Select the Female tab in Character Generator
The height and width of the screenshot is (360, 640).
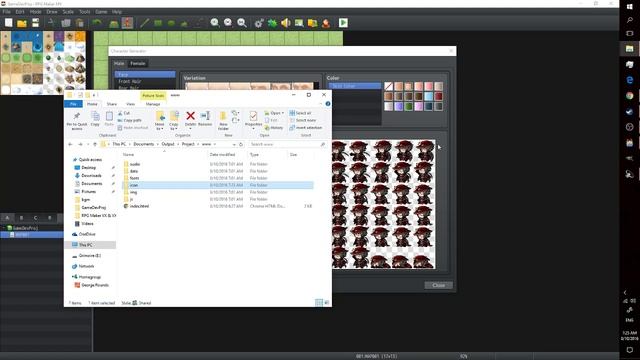coord(138,63)
